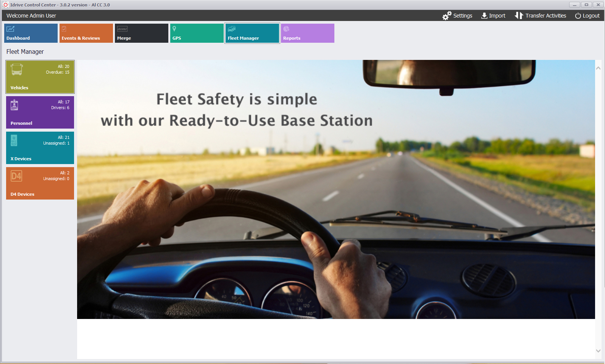
Task: Select the Fleet Manager tab
Action: point(252,34)
